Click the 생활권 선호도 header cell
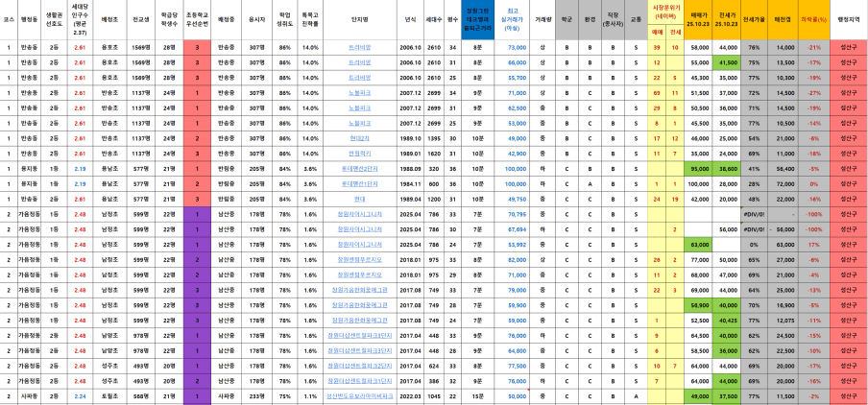Image resolution: width=868 pixels, height=405 pixels. pos(54,18)
